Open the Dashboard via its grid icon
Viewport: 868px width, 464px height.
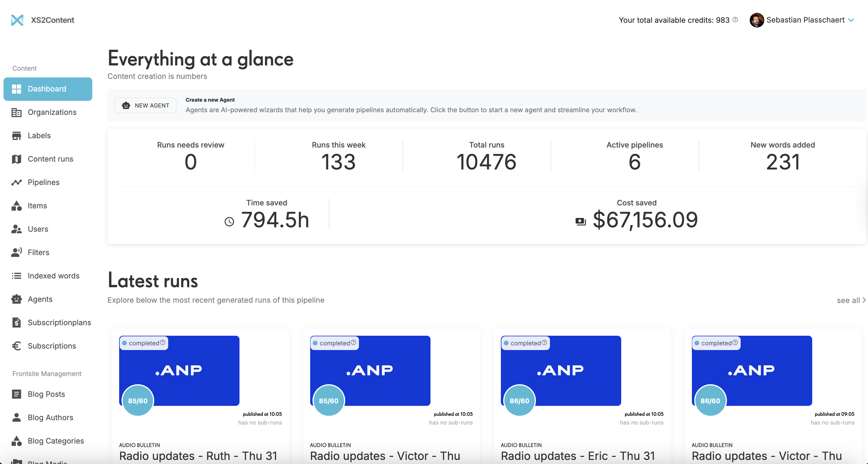point(17,89)
